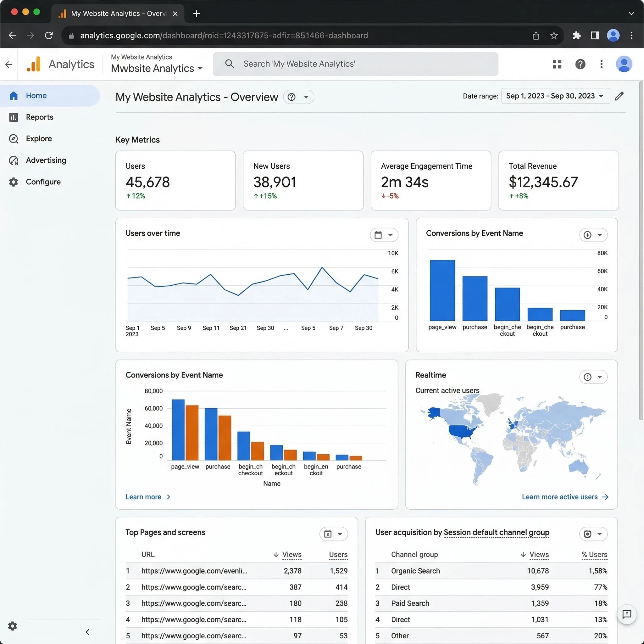The image size is (644, 644).
Task: Open the Google apps grid icon
Action: coord(557,64)
